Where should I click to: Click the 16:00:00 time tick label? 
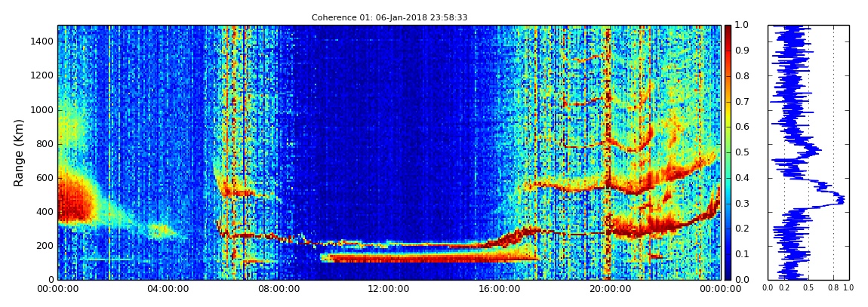pos(498,290)
